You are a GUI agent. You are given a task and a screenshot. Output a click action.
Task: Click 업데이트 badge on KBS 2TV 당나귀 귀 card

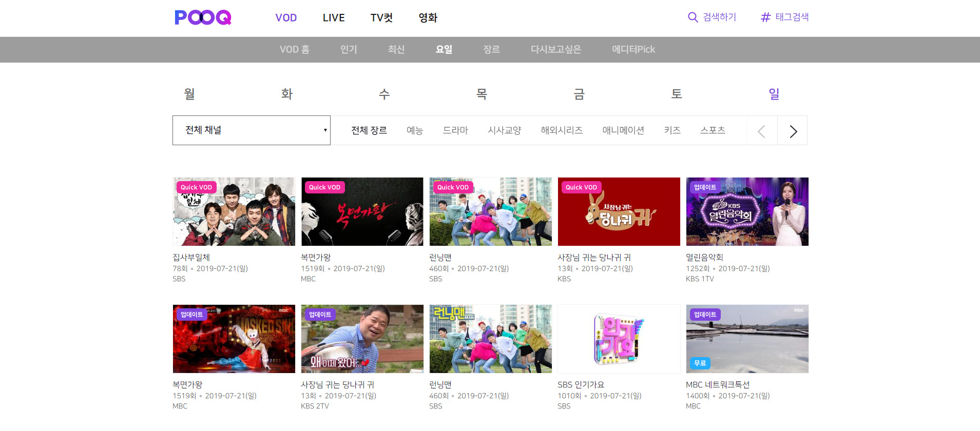(x=320, y=315)
